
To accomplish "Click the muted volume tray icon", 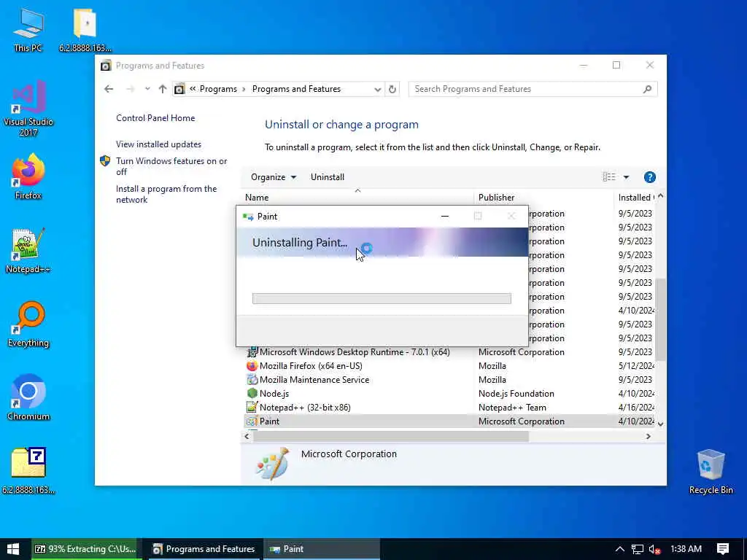I will tap(654, 549).
